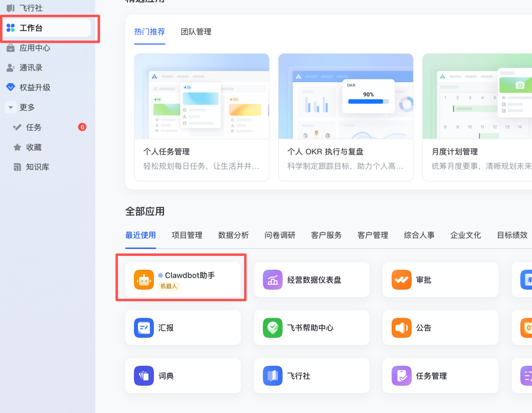Switch to the 数据分析 category tab
The height and width of the screenshot is (413, 532).
tap(233, 235)
